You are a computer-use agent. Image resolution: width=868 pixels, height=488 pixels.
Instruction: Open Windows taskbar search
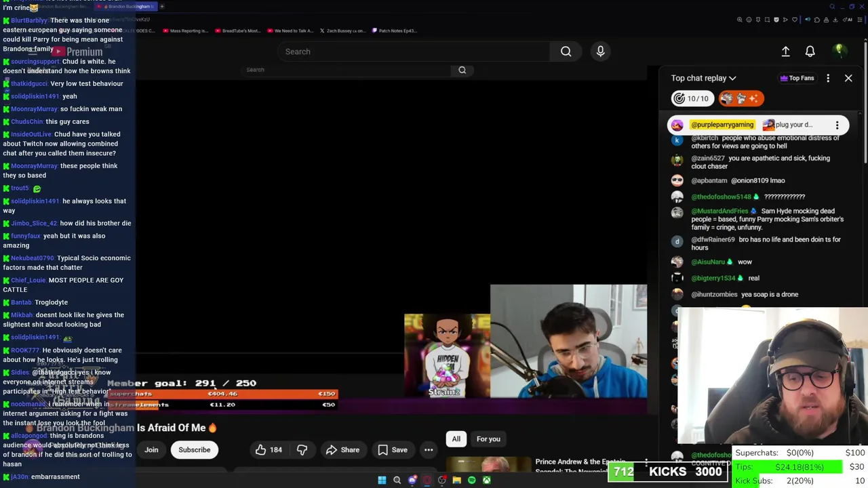click(397, 481)
